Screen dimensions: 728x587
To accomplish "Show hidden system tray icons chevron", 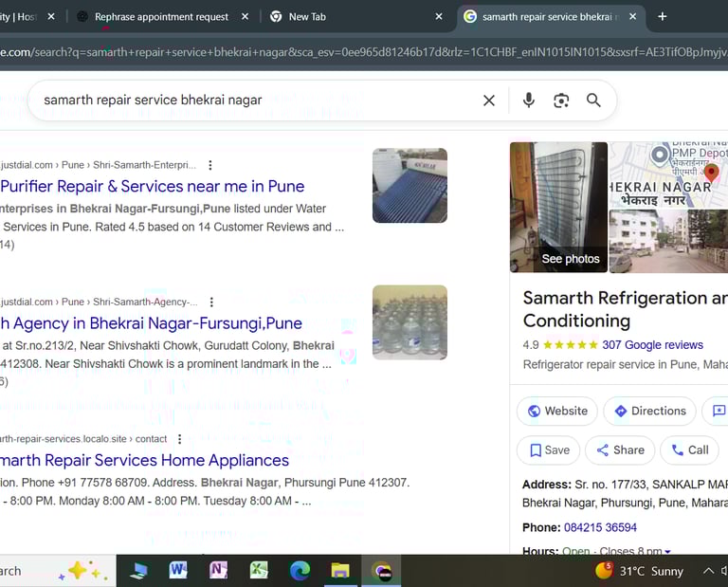I will tap(708, 571).
